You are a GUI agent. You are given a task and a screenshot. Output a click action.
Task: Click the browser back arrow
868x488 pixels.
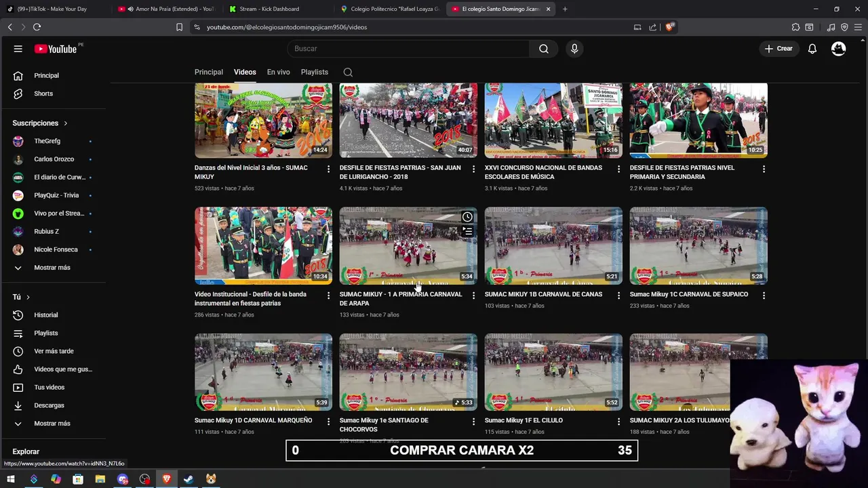click(x=9, y=27)
